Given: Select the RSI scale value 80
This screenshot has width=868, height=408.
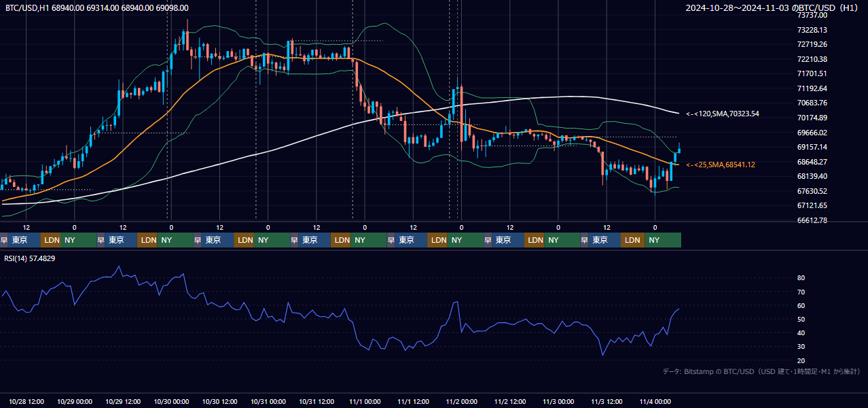Looking at the screenshot, I should 801,278.
